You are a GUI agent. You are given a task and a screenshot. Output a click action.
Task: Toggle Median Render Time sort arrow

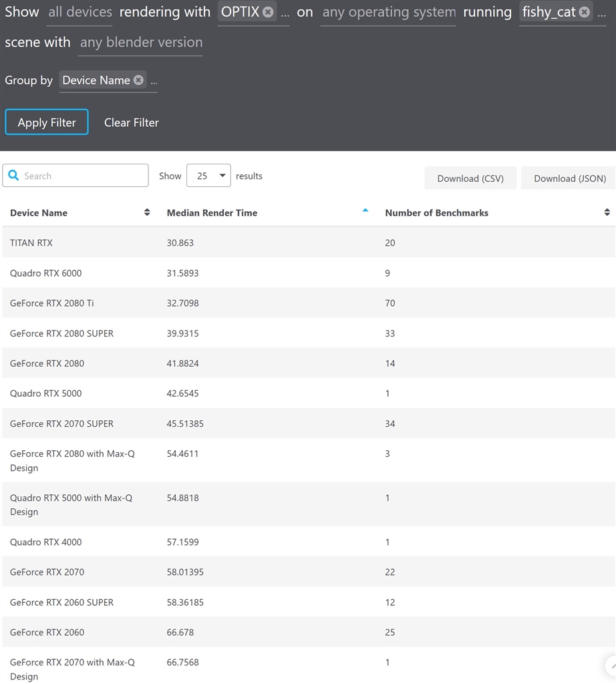click(x=365, y=211)
